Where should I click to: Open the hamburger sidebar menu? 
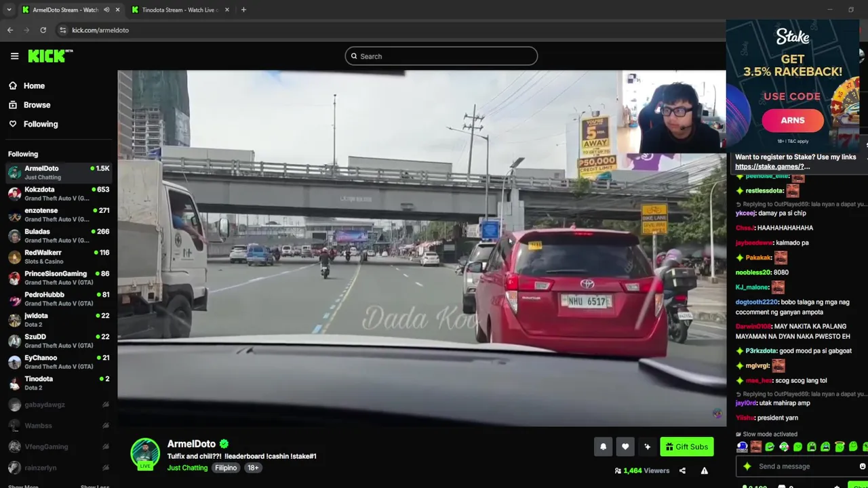pos(14,56)
